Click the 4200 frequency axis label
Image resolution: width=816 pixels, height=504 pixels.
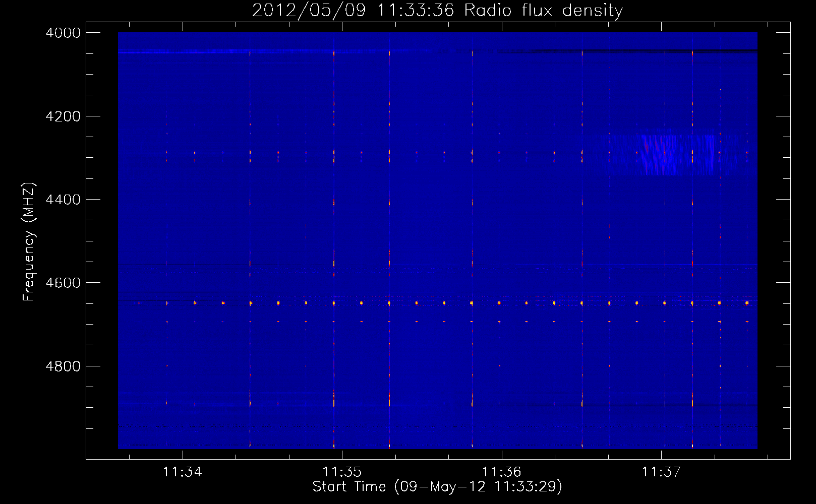63,116
